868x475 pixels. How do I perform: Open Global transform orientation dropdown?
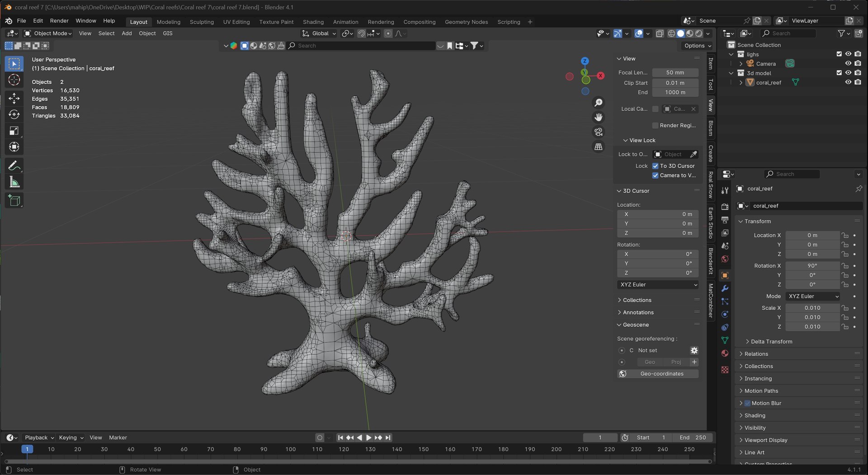[319, 33]
